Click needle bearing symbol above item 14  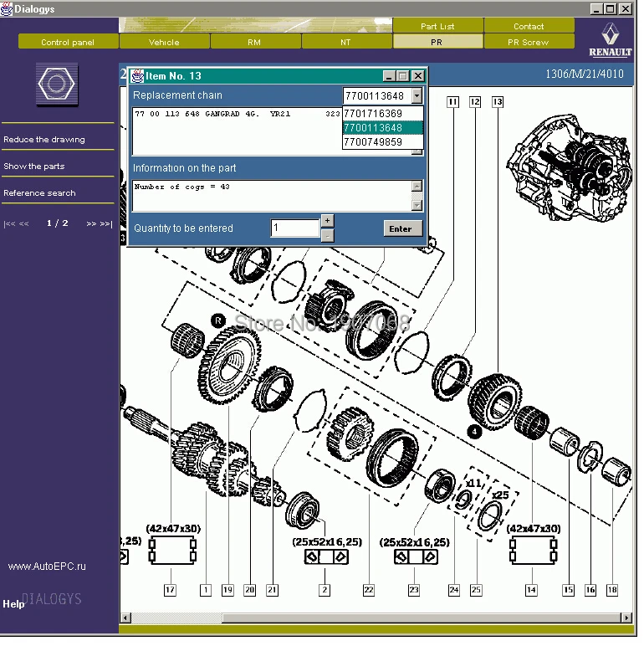pyautogui.click(x=533, y=550)
